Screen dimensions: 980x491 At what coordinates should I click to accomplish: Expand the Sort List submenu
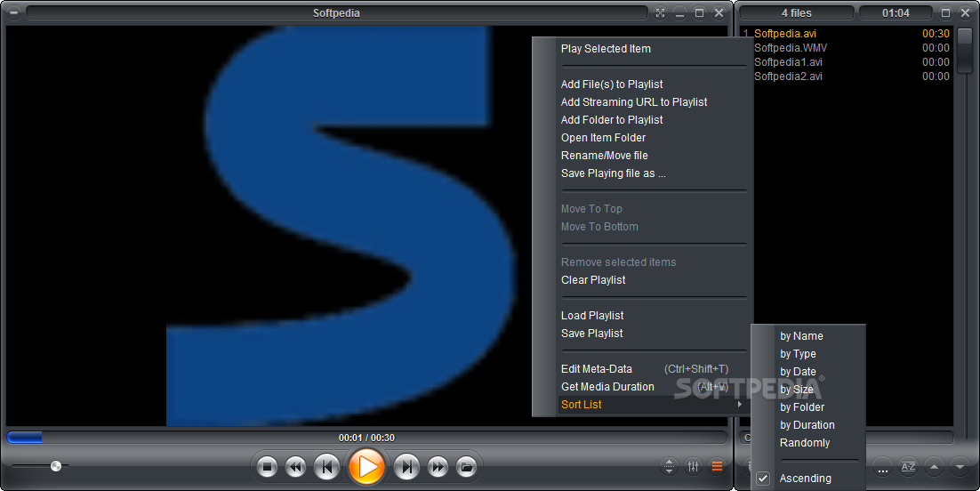pyautogui.click(x=651, y=405)
